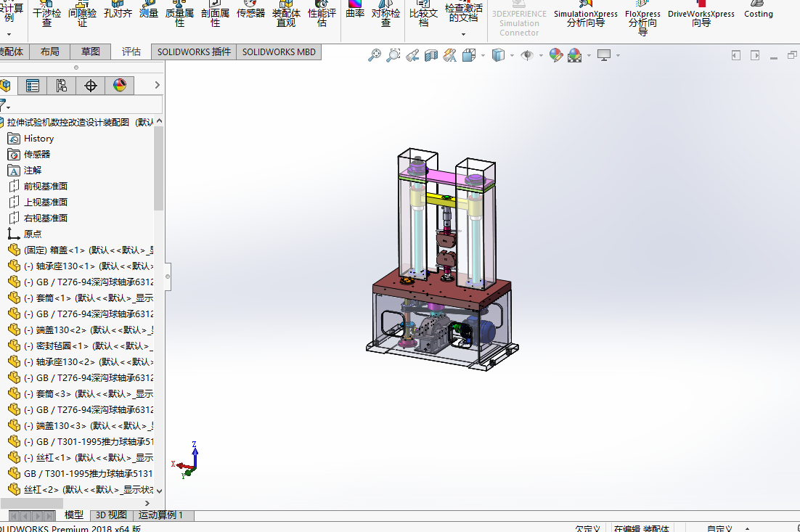Select the 前视基准面 plane

[x=38, y=187]
